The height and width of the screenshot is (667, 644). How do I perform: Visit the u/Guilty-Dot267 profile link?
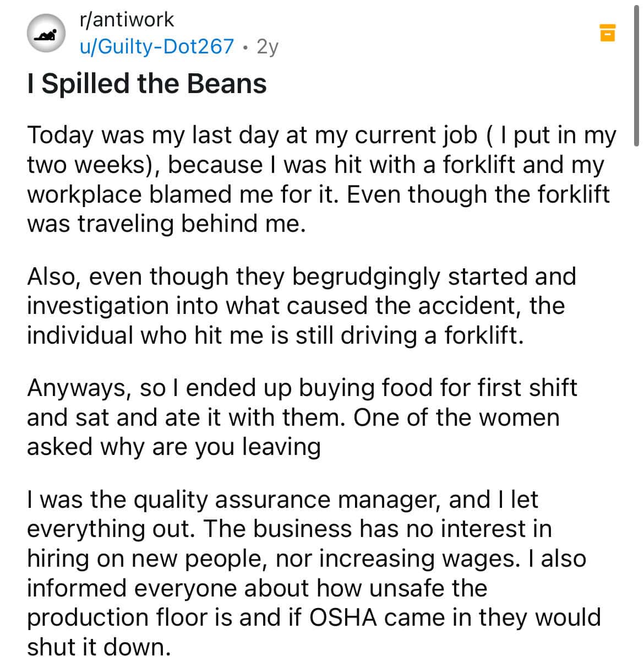[x=157, y=46]
